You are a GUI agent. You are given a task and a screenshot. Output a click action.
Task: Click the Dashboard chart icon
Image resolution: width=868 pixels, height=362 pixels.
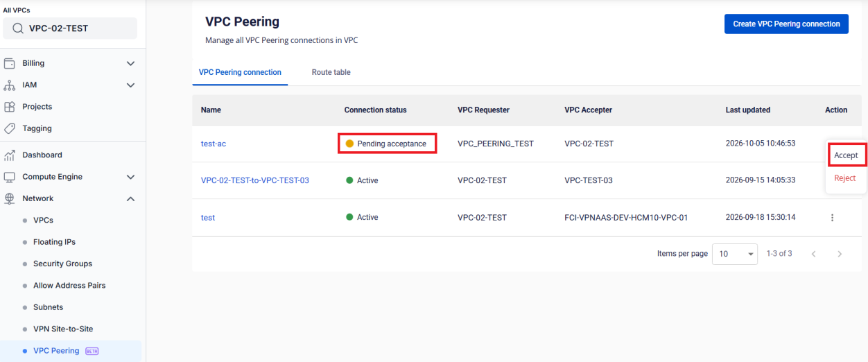tap(10, 155)
